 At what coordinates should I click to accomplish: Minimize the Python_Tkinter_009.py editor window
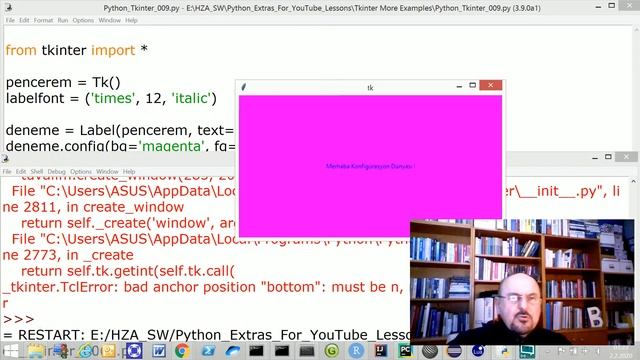pos(598,6)
